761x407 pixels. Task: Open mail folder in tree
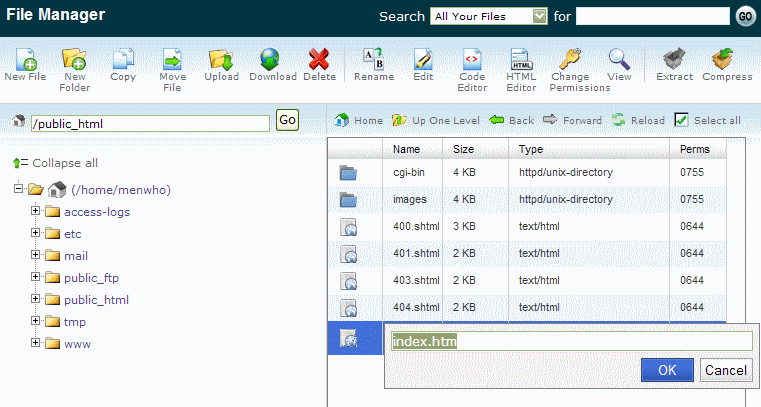[76, 256]
